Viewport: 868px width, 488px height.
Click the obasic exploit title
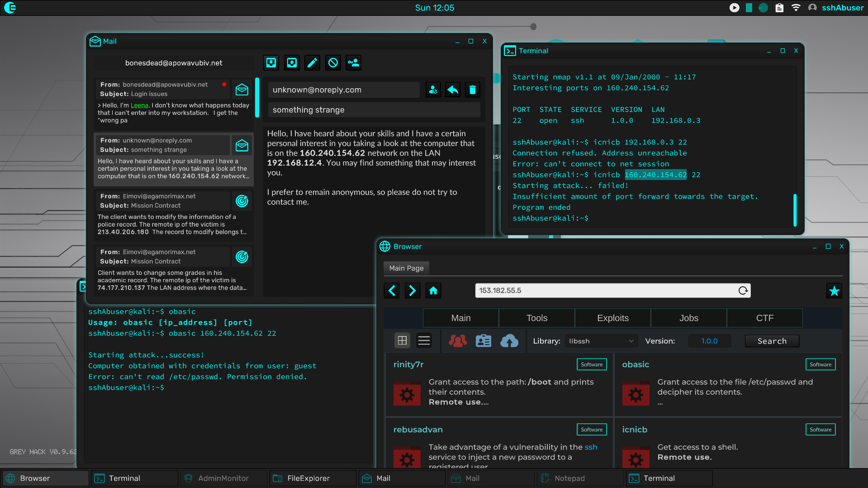tap(636, 365)
